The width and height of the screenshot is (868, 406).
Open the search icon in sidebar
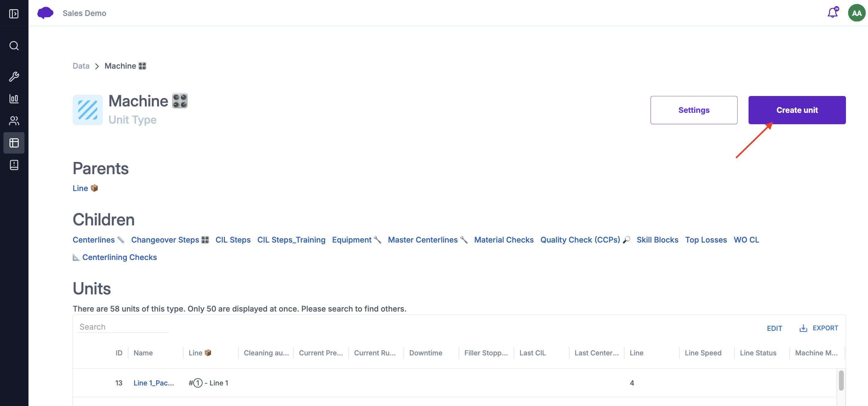coord(14,46)
